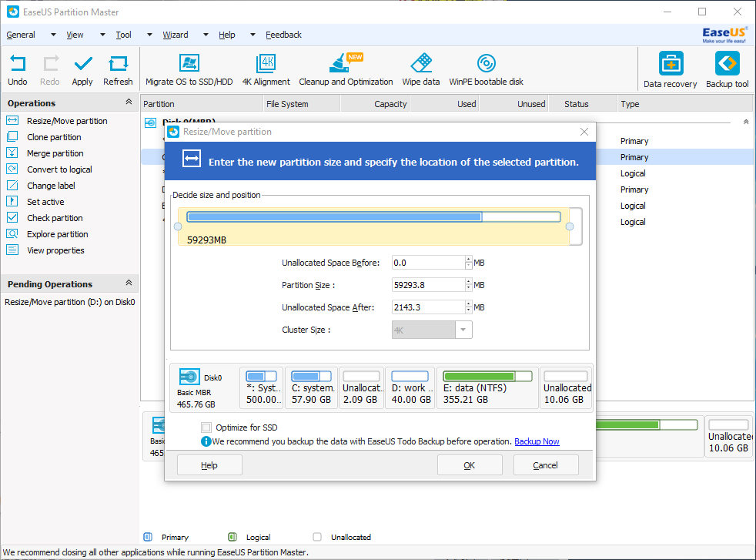Click the Resize/Move partition sidebar icon
This screenshot has height=560, width=756.
[12, 121]
